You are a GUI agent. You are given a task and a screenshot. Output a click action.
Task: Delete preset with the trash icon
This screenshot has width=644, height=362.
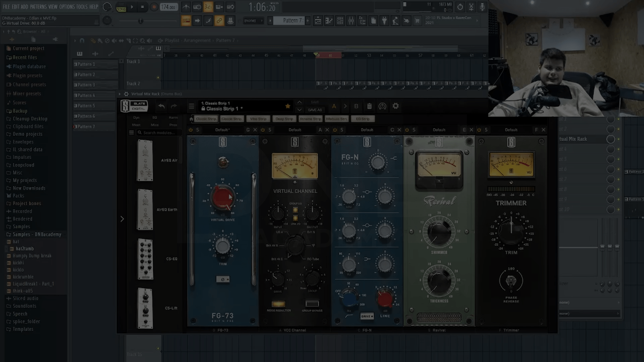click(369, 106)
